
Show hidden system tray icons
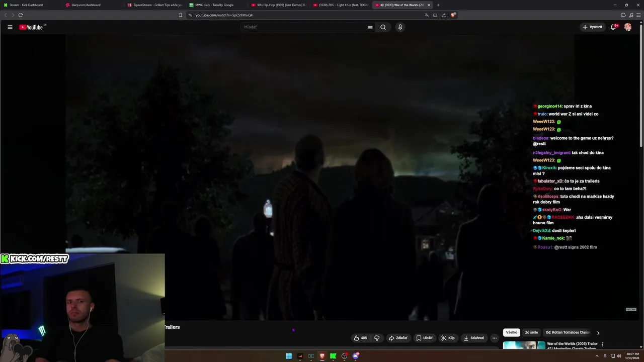[598, 356]
